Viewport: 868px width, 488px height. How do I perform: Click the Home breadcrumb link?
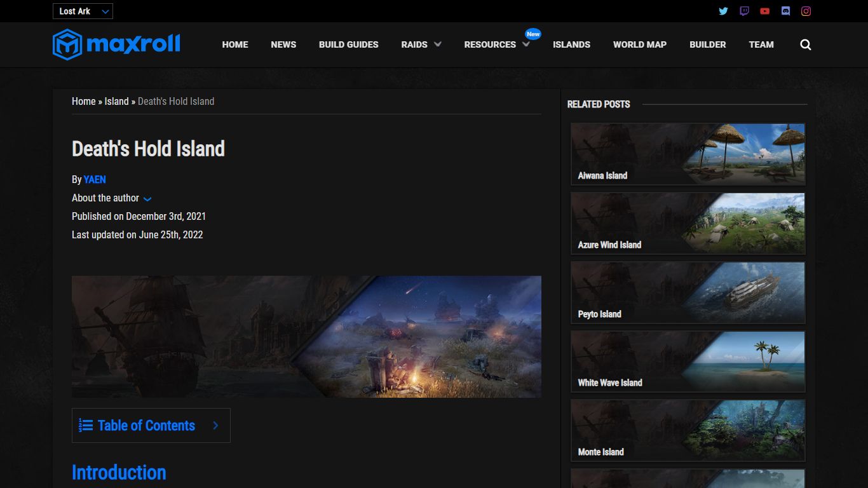(x=83, y=101)
